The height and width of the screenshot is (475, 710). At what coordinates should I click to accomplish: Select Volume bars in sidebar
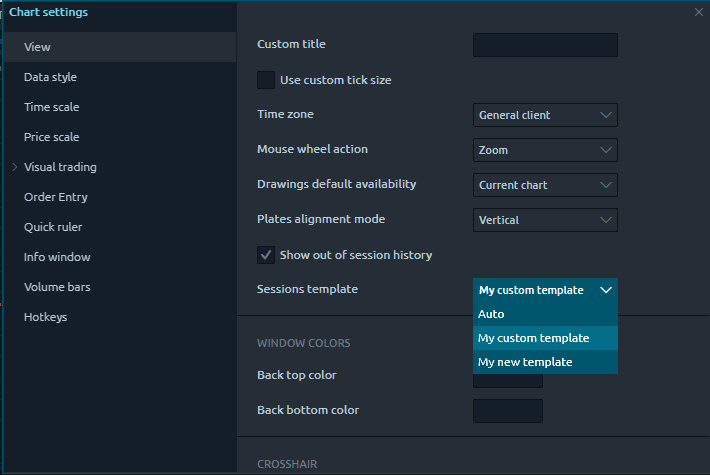click(x=56, y=287)
